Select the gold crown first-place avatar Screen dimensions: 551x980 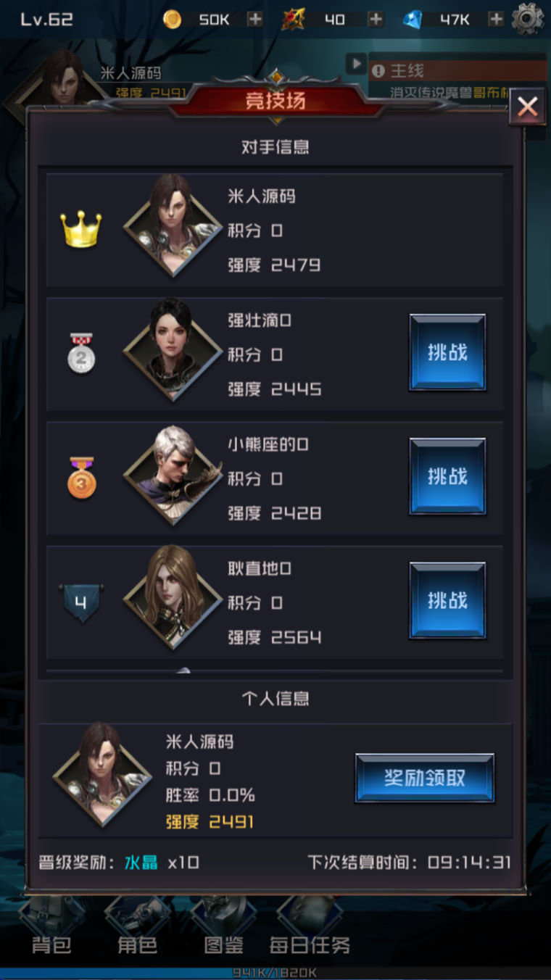coord(173,226)
